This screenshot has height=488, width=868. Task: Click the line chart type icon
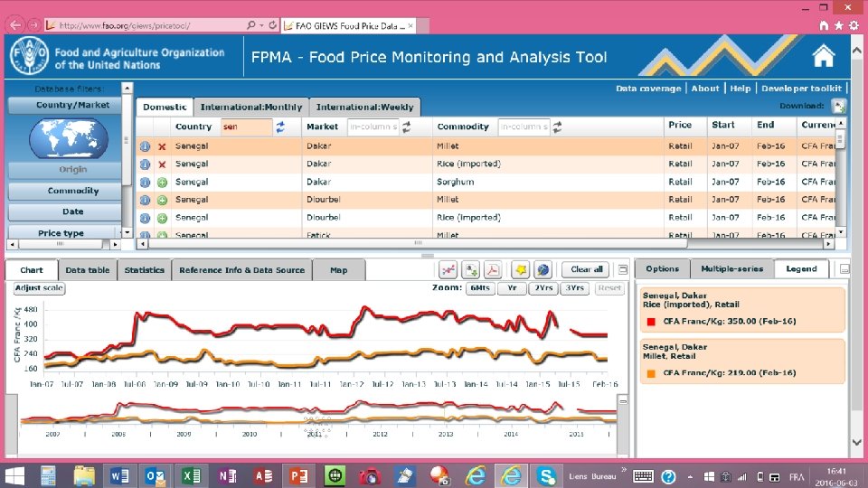(x=448, y=270)
